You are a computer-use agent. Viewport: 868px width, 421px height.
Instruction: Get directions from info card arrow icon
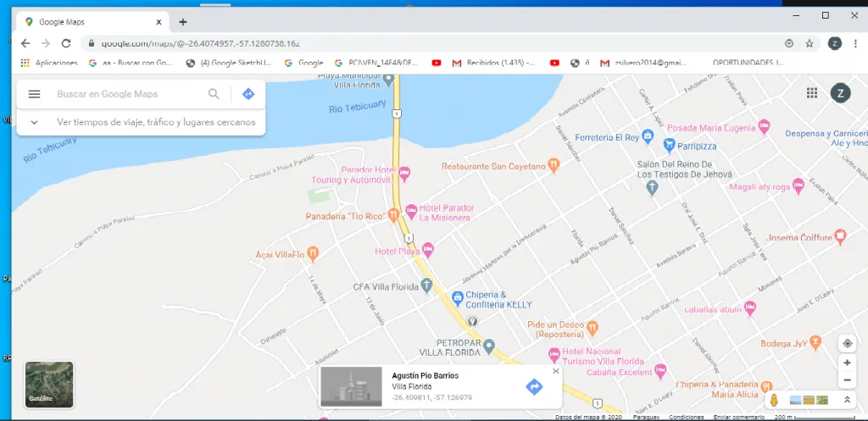534,387
